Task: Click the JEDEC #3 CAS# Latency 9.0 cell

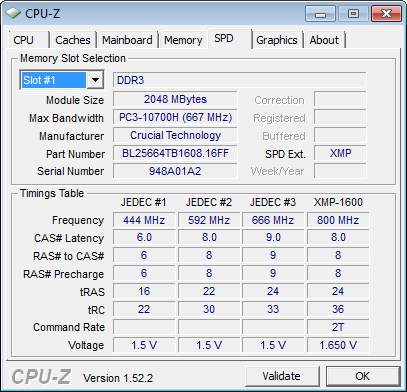Action: click(x=273, y=238)
